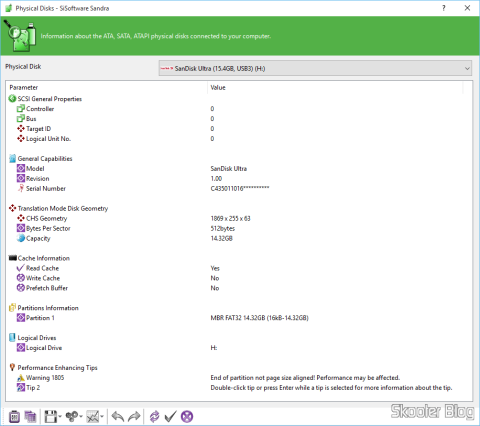
Task: Click the Logical Unit No. row icon
Action: 21,139
